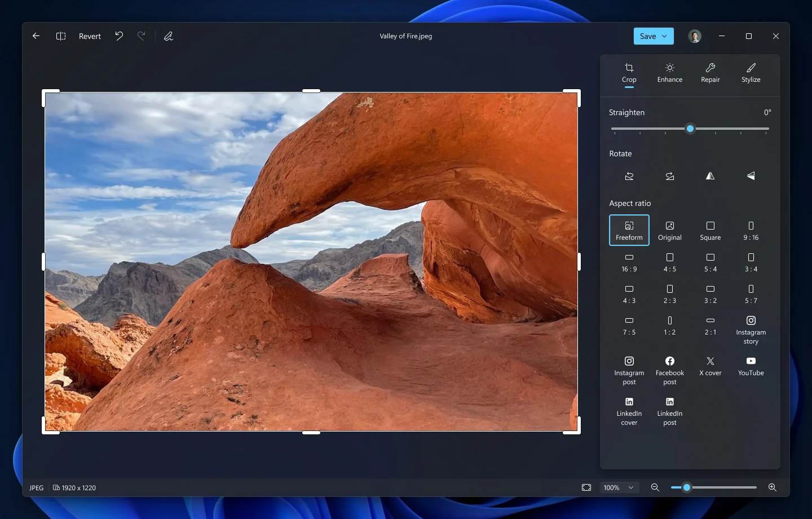Switch to the Stylize tab
The height and width of the screenshot is (519, 812).
[751, 73]
